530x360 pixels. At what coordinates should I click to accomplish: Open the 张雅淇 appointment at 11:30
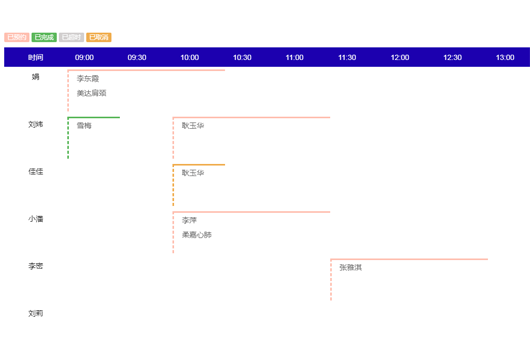[409, 280]
